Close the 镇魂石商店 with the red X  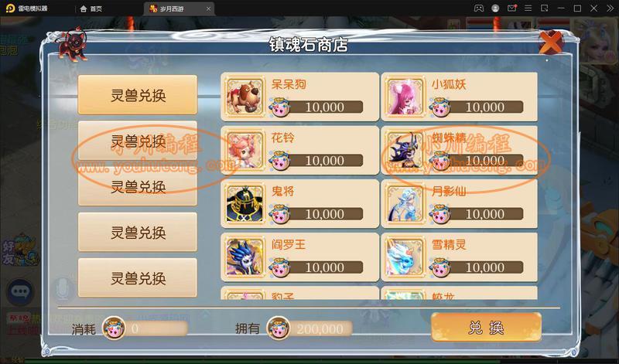(551, 42)
